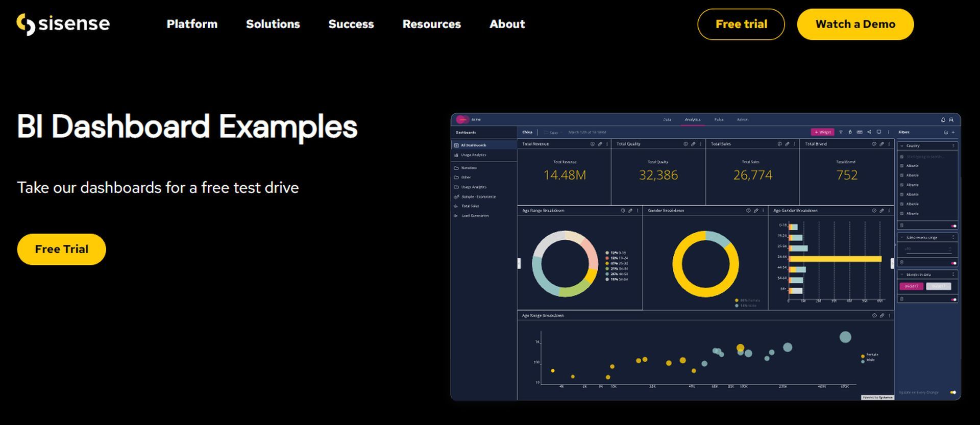Open the notifications bell in dashboard header
This screenshot has height=425, width=980.
point(943,120)
